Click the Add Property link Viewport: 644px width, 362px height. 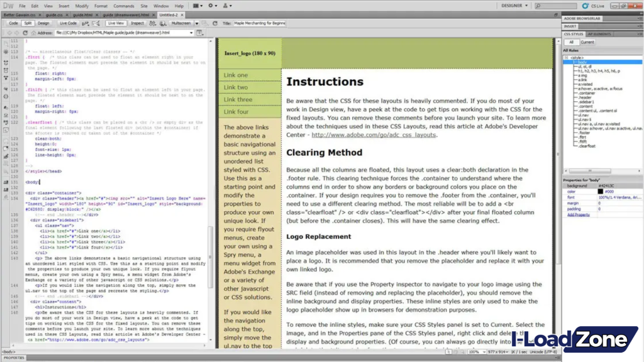[x=579, y=215]
